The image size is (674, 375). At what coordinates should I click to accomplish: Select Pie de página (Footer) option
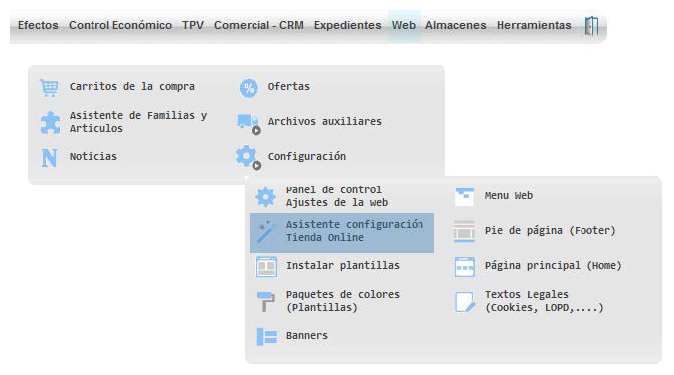pyautogui.click(x=548, y=231)
